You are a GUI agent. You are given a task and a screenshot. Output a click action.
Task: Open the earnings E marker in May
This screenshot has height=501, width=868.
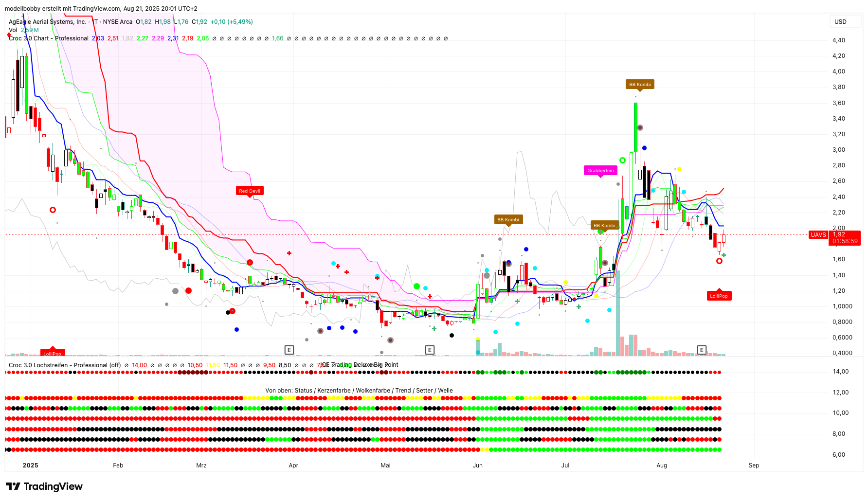(429, 350)
